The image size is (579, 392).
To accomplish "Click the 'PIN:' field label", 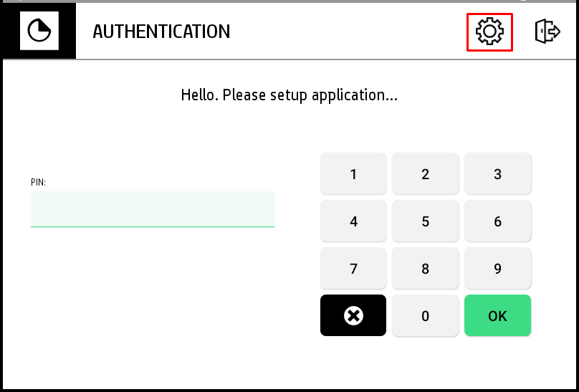I will pyautogui.click(x=39, y=183).
